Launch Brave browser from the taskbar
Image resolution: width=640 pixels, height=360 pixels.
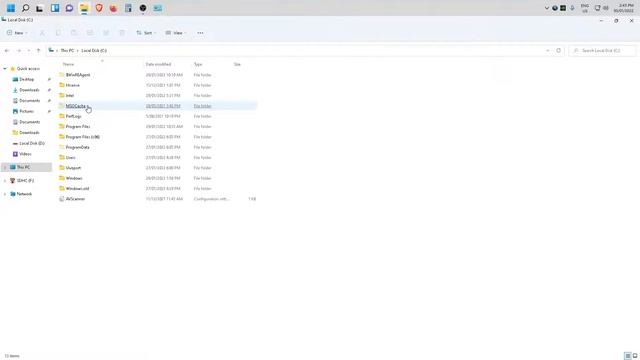point(99,8)
